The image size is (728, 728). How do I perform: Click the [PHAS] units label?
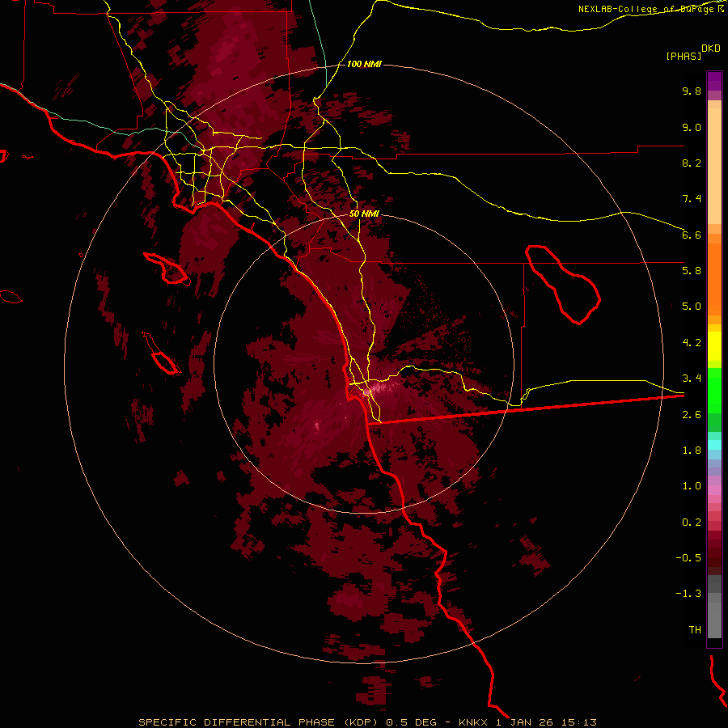click(x=684, y=57)
